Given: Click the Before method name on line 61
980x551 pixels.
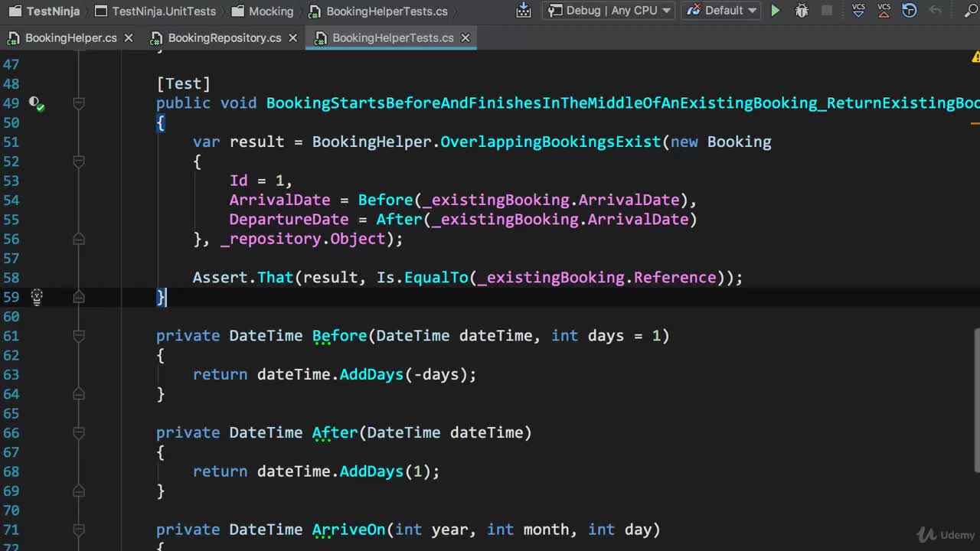Looking at the screenshot, I should coord(339,336).
